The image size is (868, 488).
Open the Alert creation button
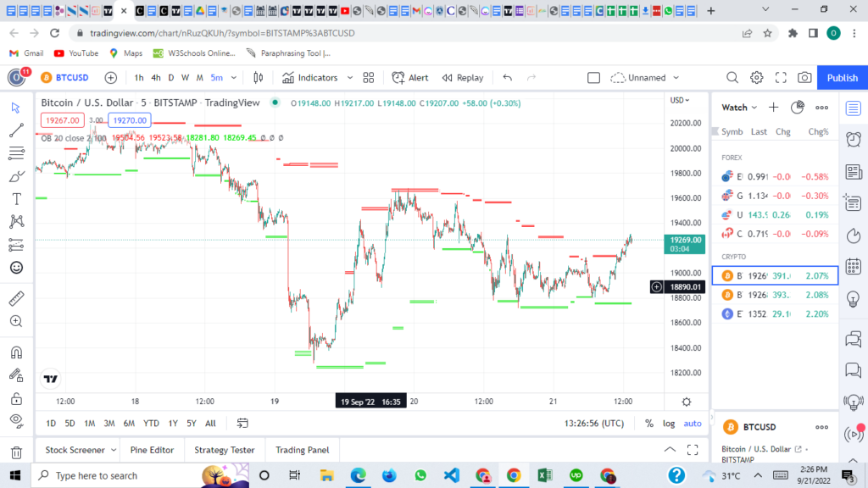[x=410, y=78]
